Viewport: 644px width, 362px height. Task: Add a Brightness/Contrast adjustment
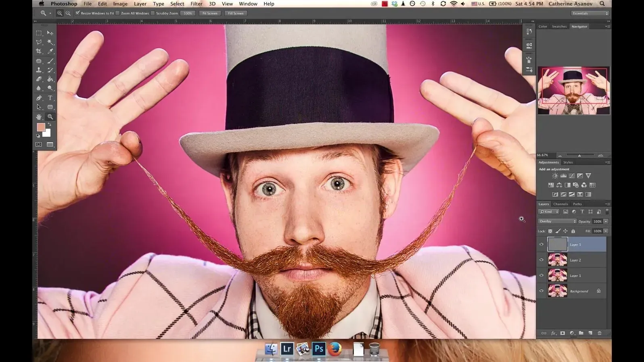tap(555, 176)
